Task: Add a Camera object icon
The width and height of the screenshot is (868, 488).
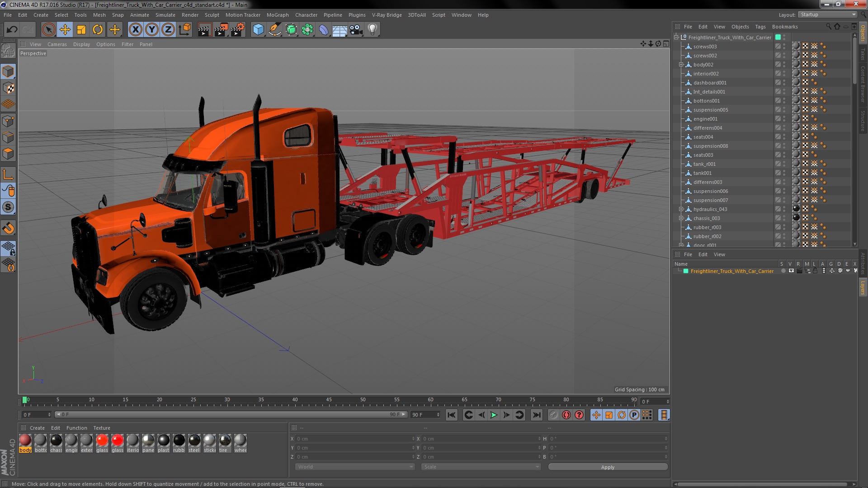Action: [356, 30]
